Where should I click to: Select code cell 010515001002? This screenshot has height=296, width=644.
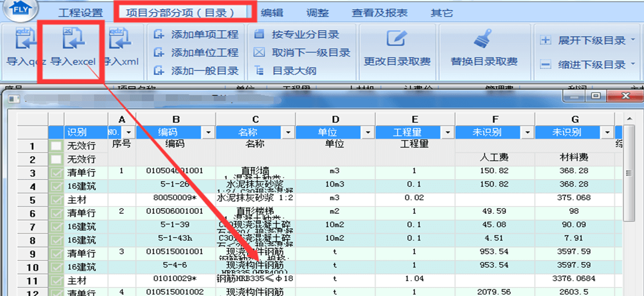176,292
